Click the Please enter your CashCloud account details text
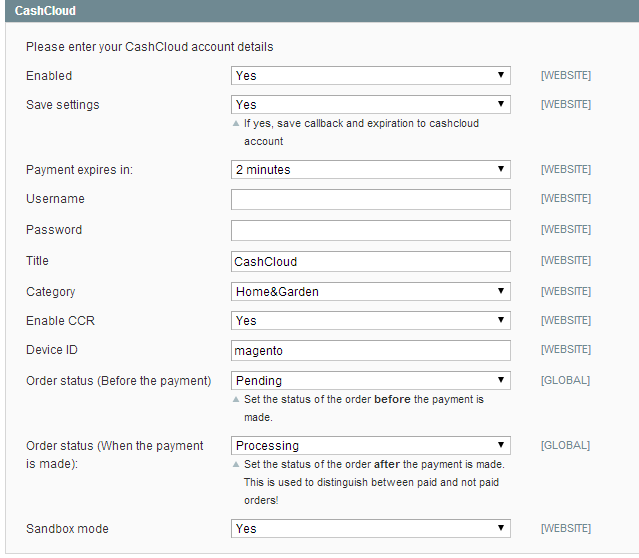This screenshot has height=558, width=639. point(150,47)
